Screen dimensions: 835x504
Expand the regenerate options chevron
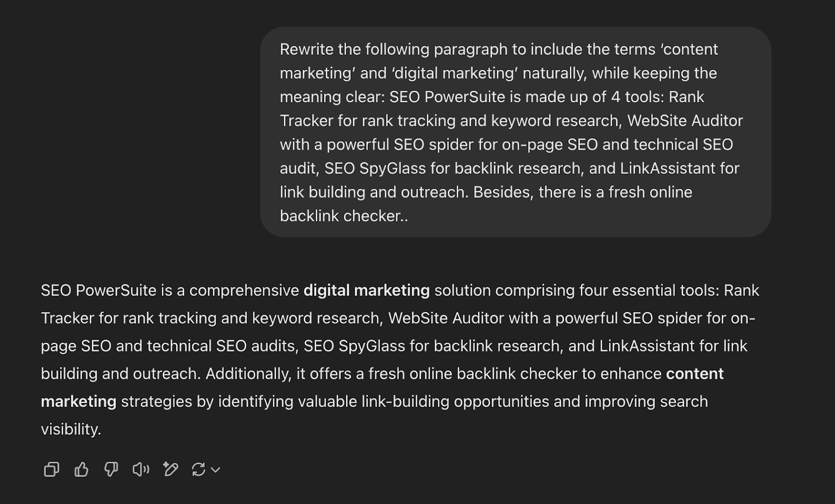tap(216, 470)
